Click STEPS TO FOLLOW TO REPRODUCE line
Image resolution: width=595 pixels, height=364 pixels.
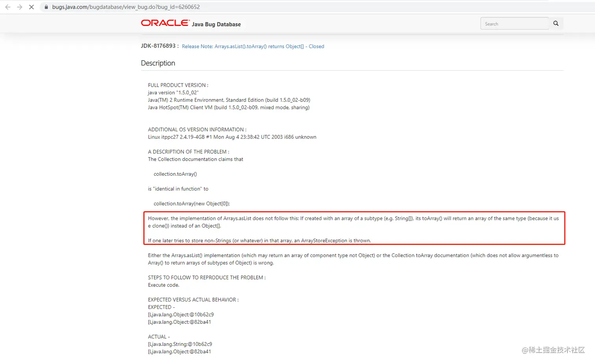[x=207, y=278]
